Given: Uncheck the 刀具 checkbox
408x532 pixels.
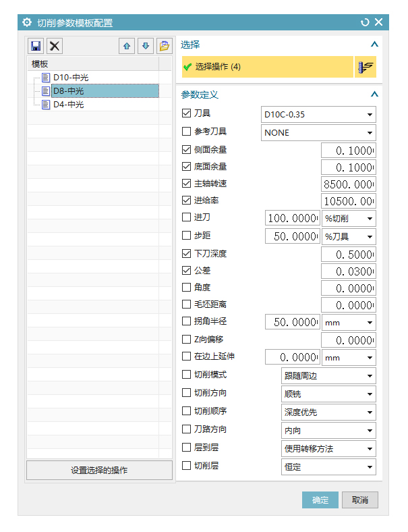Looking at the screenshot, I should [187, 114].
